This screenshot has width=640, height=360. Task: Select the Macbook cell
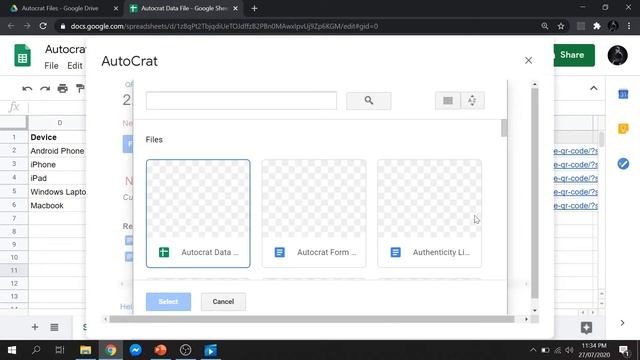click(x=57, y=206)
